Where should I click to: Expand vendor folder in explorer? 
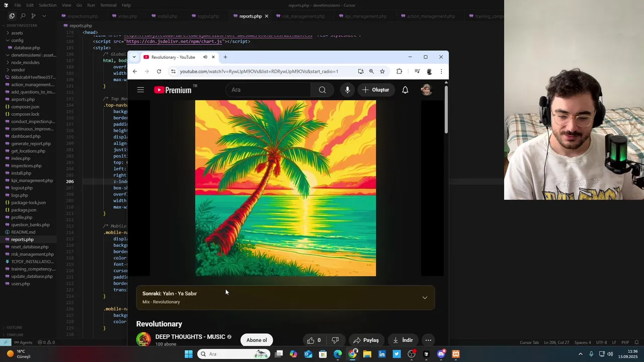[x=18, y=70]
